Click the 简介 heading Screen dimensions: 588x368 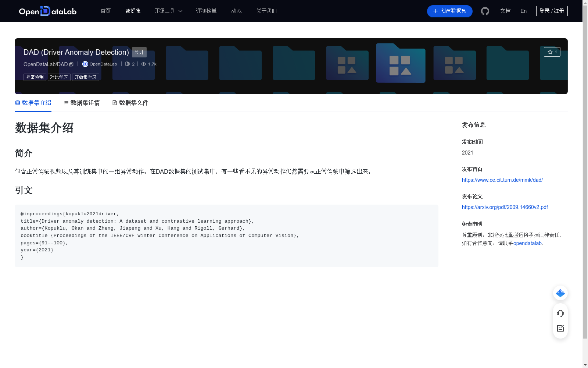click(x=24, y=153)
